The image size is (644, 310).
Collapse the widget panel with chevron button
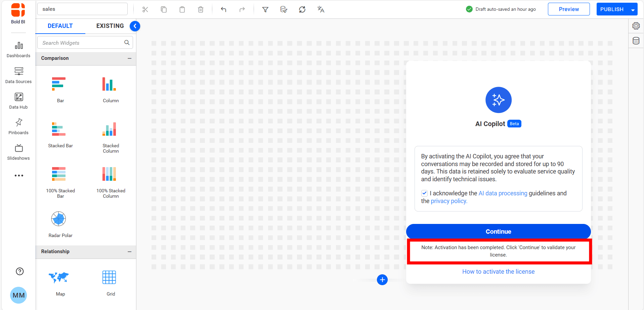point(135,26)
